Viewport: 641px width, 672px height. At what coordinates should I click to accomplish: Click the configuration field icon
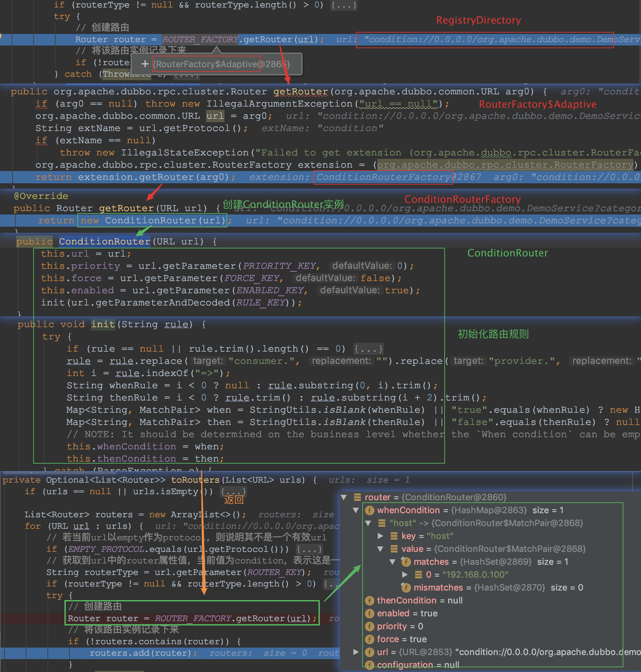tap(369, 665)
